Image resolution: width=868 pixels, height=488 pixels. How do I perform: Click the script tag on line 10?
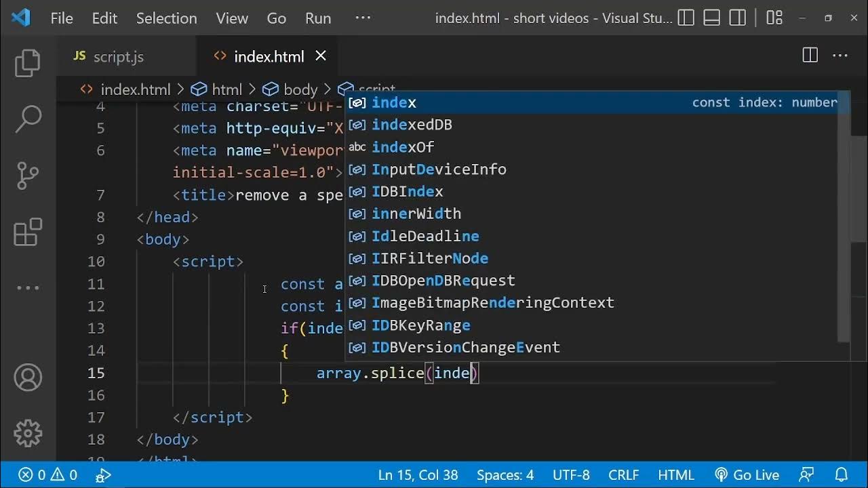pyautogui.click(x=208, y=262)
